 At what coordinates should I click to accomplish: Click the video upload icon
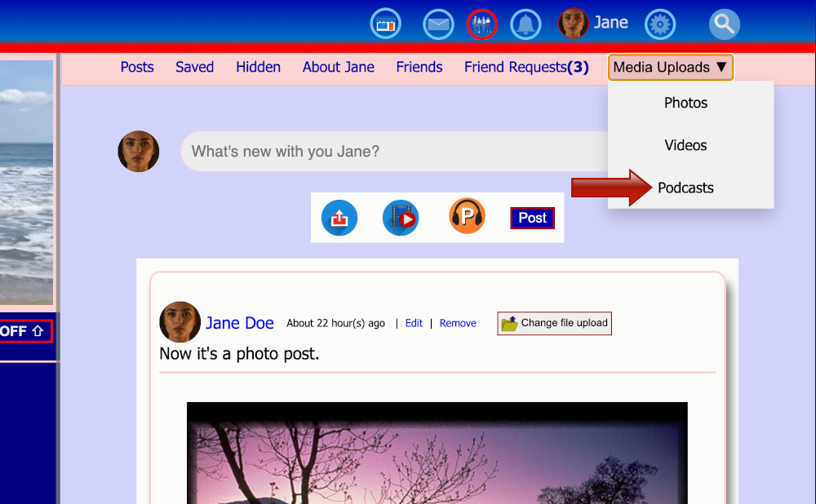point(401,219)
